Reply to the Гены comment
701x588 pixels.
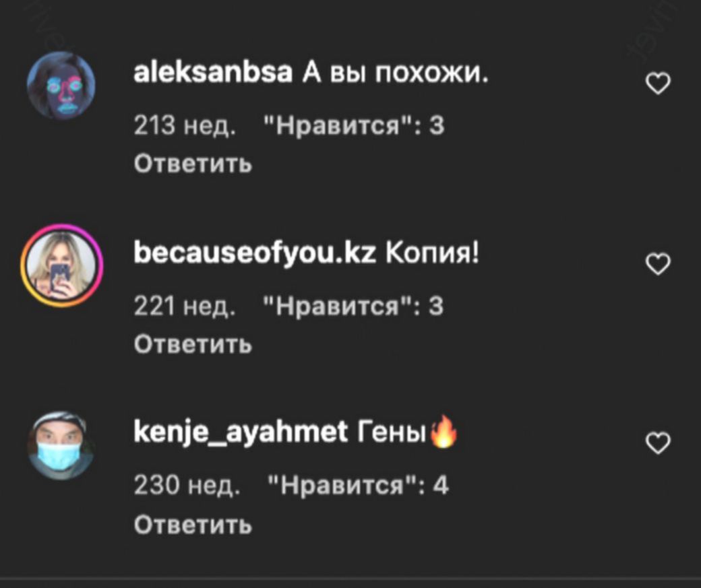pos(193,524)
